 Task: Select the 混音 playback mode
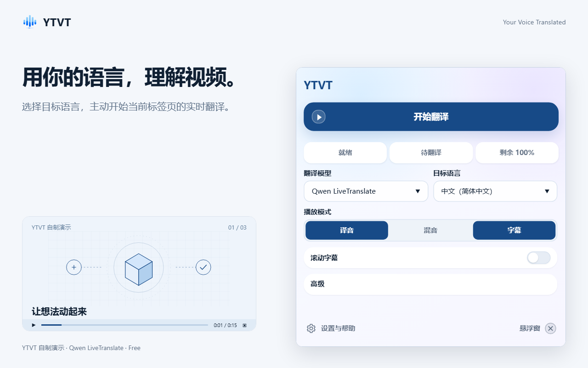coord(430,230)
